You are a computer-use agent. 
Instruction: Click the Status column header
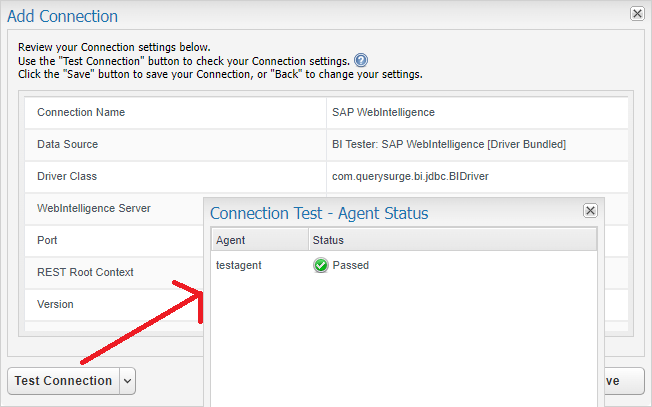coord(453,240)
